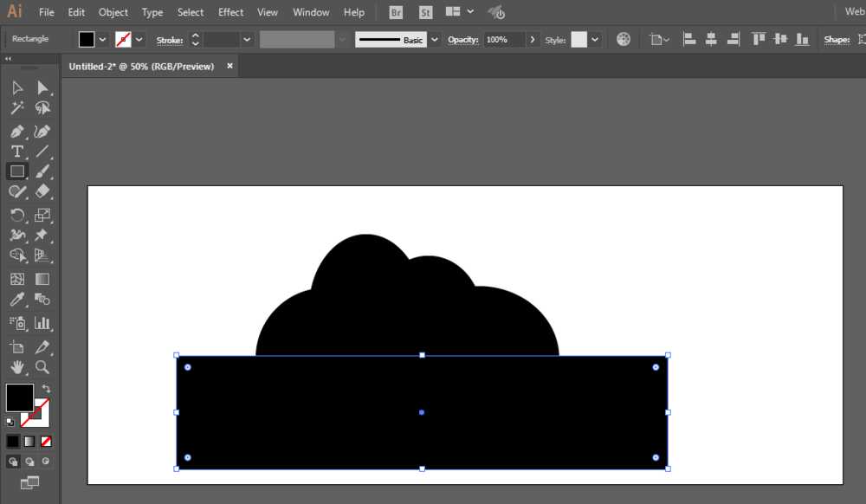
Task: Open Adobe Bridge with Br icon
Action: [x=396, y=12]
